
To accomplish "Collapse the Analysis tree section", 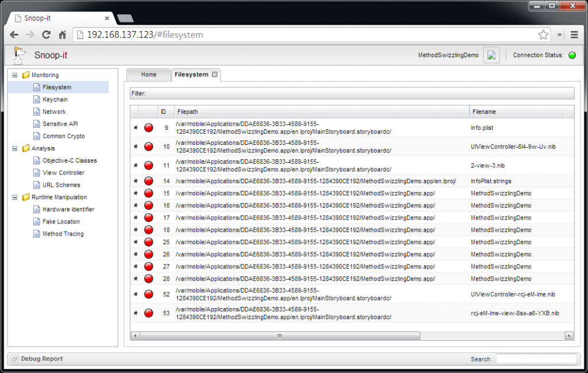I will pos(15,148).
